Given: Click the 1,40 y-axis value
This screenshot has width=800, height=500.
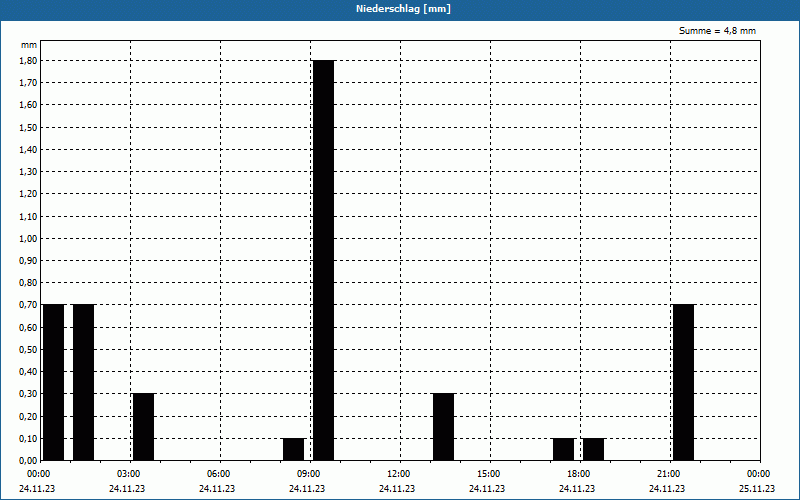Looking at the screenshot, I should point(29,149).
